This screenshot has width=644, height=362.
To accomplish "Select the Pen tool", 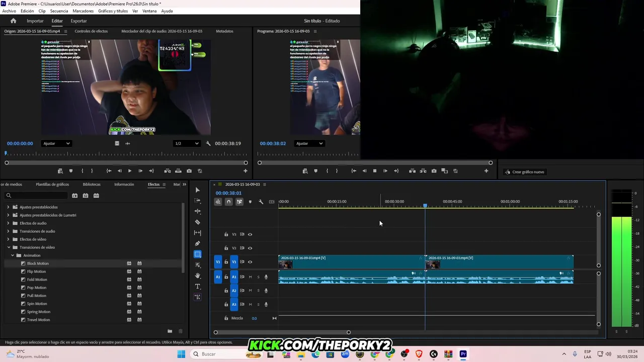I will tap(197, 243).
